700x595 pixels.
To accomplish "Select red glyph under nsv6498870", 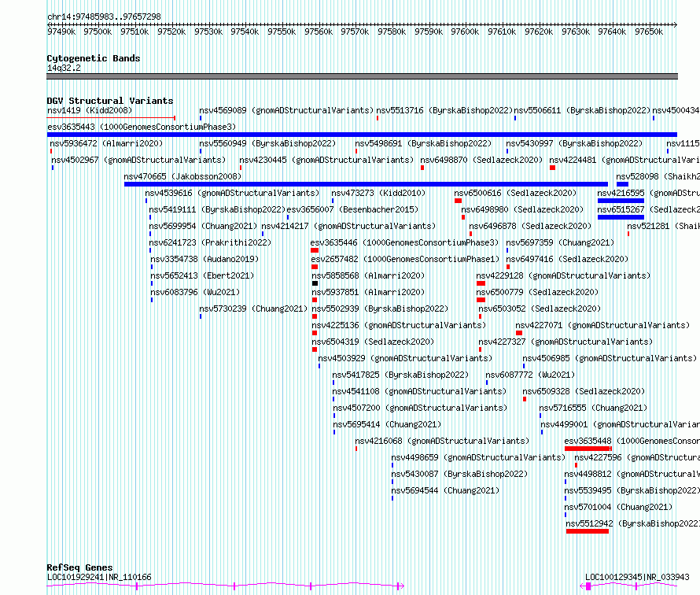I will pos(422,168).
